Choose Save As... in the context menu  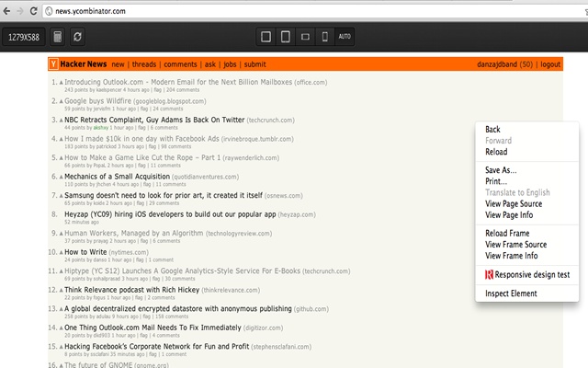(501, 170)
